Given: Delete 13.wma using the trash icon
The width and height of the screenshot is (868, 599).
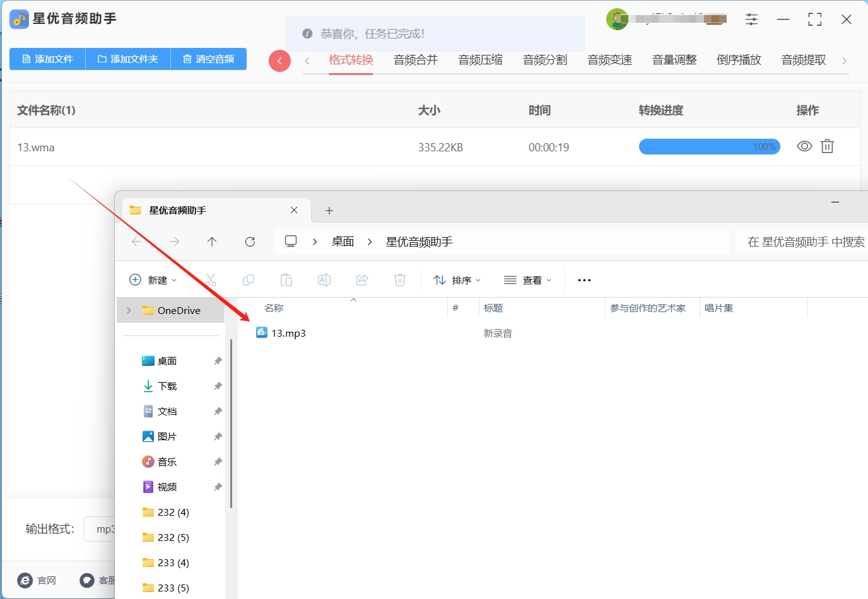Looking at the screenshot, I should (827, 146).
